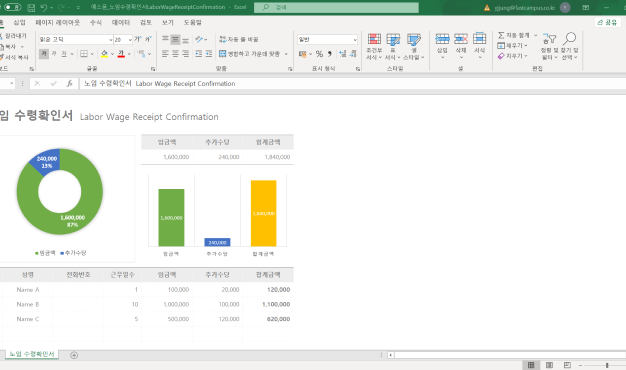Open the Page Layout (페이지 레이아웃) tab
The height and width of the screenshot is (370, 626).
(x=57, y=22)
